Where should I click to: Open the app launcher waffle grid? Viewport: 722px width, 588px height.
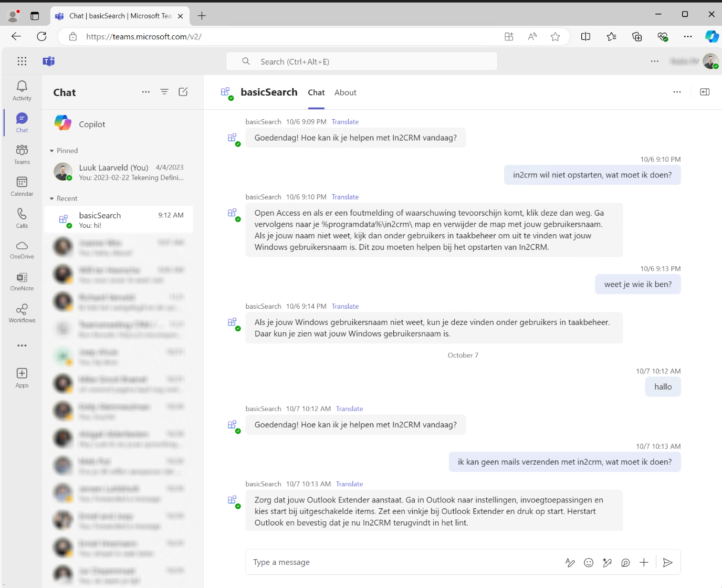pyautogui.click(x=22, y=61)
